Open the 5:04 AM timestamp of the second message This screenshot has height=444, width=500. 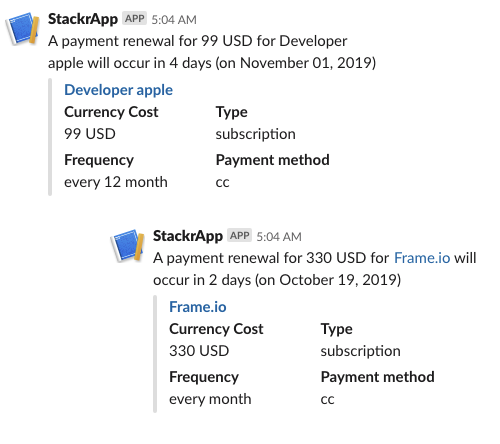[279, 237]
